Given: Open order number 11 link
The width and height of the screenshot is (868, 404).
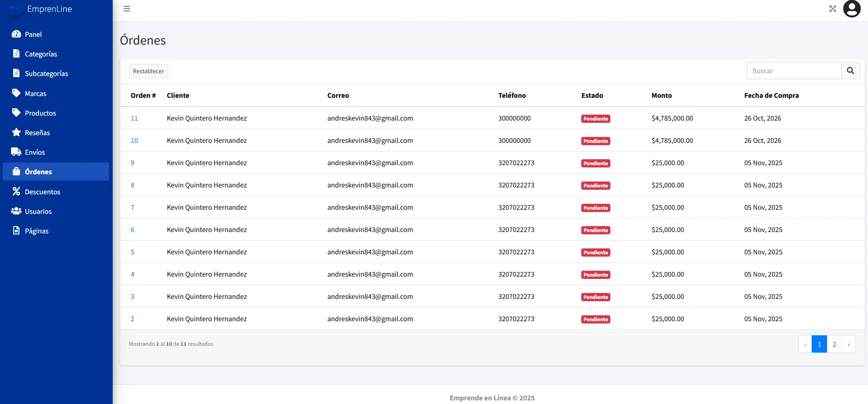Looking at the screenshot, I should point(134,118).
